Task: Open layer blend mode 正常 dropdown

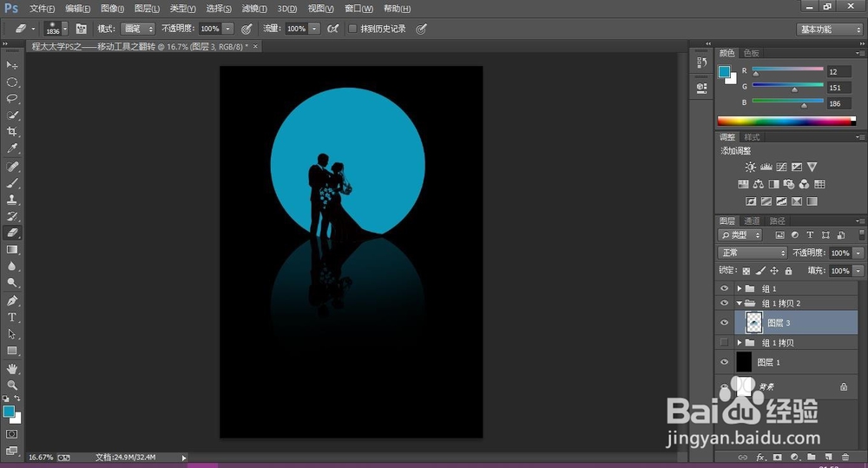Action: 753,253
